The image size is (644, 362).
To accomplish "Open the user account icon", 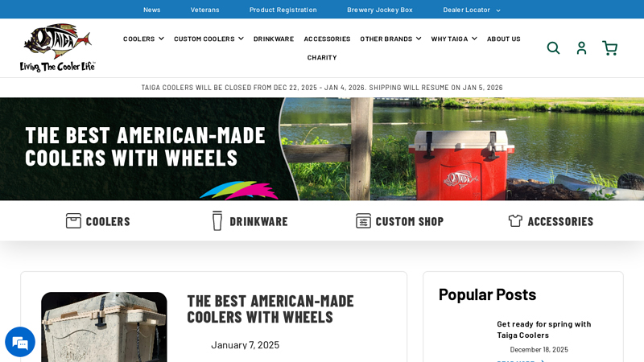I will (x=581, y=48).
